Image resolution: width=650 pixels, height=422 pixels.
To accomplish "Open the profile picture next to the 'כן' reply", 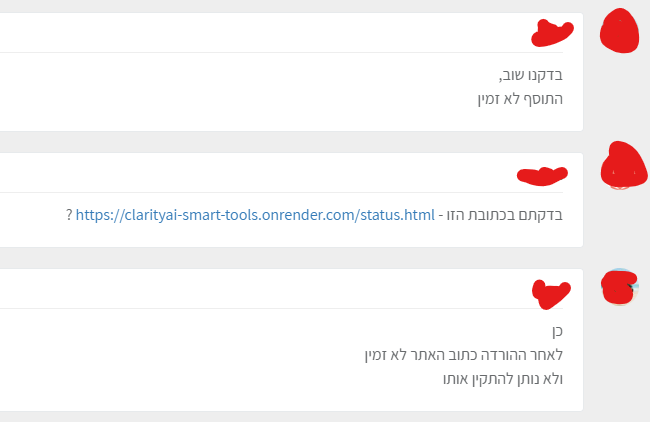I will (619, 287).
